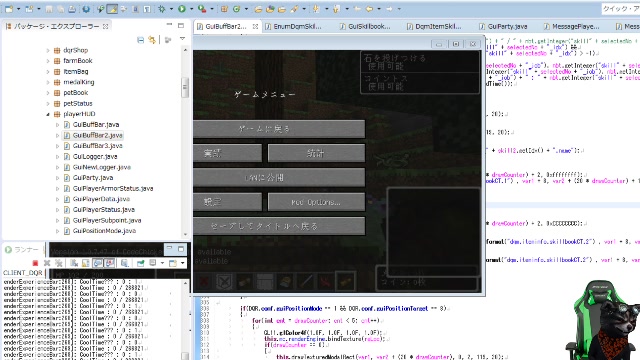Image resolution: width=640 pixels, height=360 pixels.
Task: Switch to MessagePlaye editor tab
Action: 571,27
